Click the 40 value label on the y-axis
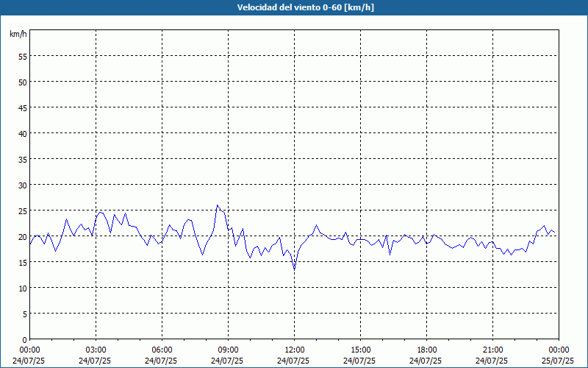588x368 pixels. (23, 133)
